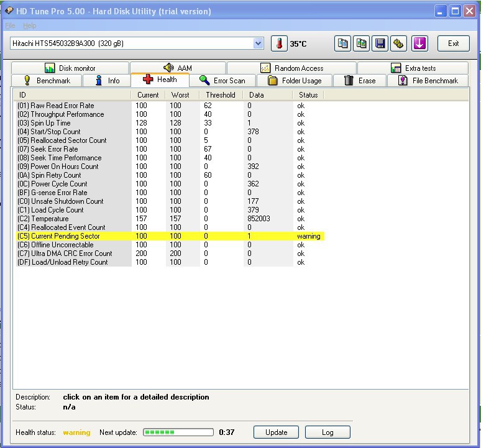Open the File menu
This screenshot has width=481, height=448.
[10, 25]
